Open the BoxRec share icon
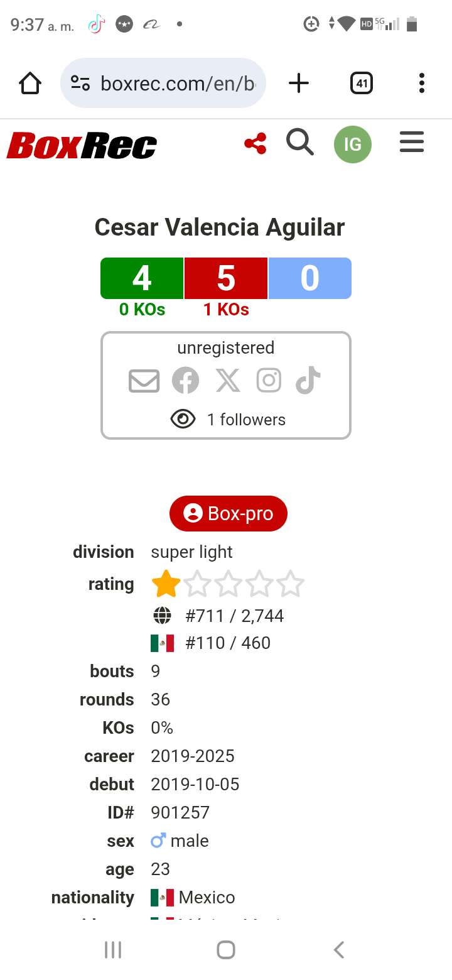 point(254,143)
